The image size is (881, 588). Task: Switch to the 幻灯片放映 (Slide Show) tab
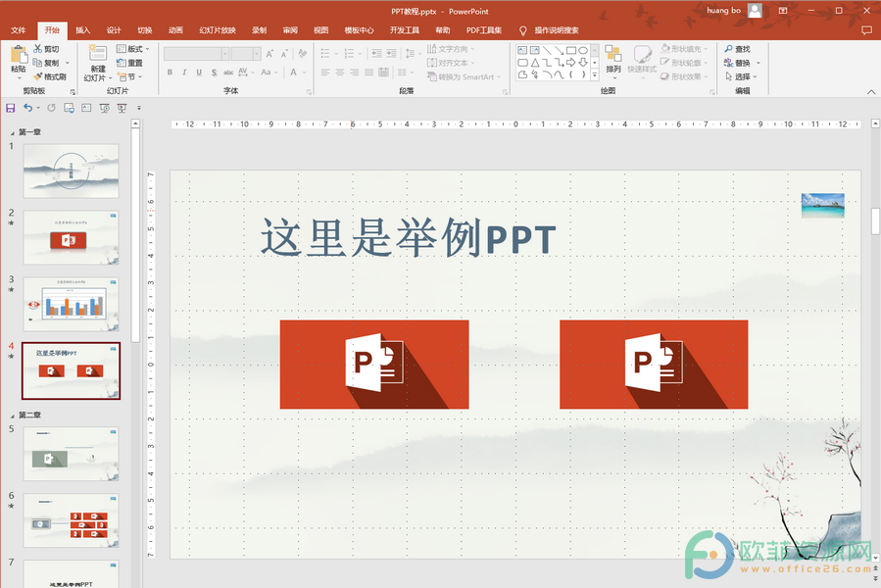(218, 30)
